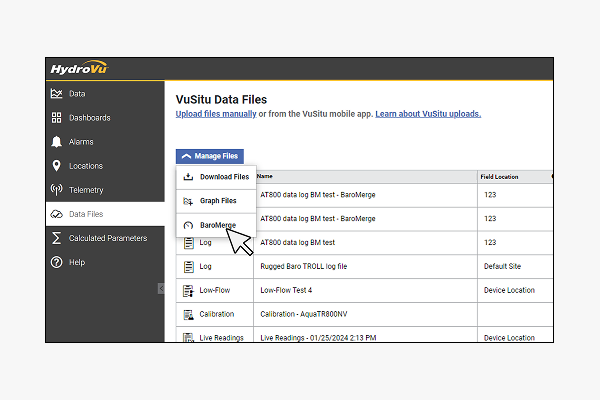Select Rugged Baro TROLL log file
Viewport: 600px width, 400px height.
pyautogui.click(x=303, y=266)
